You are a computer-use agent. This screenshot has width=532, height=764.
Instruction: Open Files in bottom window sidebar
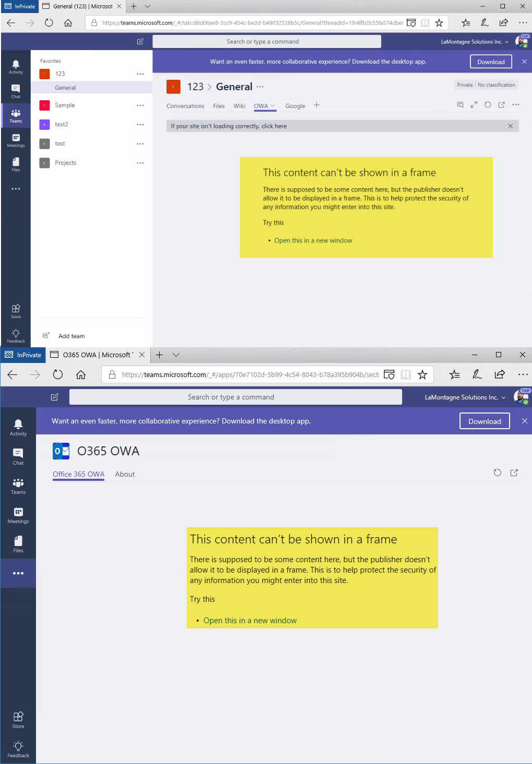tap(18, 544)
